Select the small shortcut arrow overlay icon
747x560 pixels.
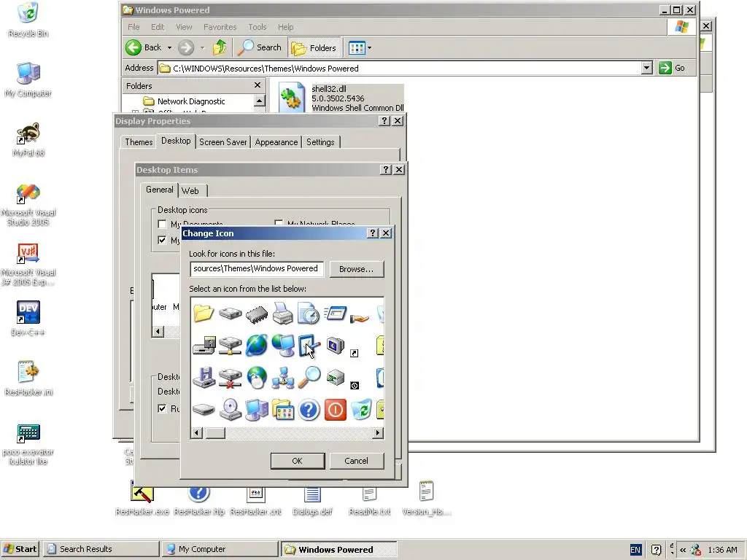(x=354, y=354)
